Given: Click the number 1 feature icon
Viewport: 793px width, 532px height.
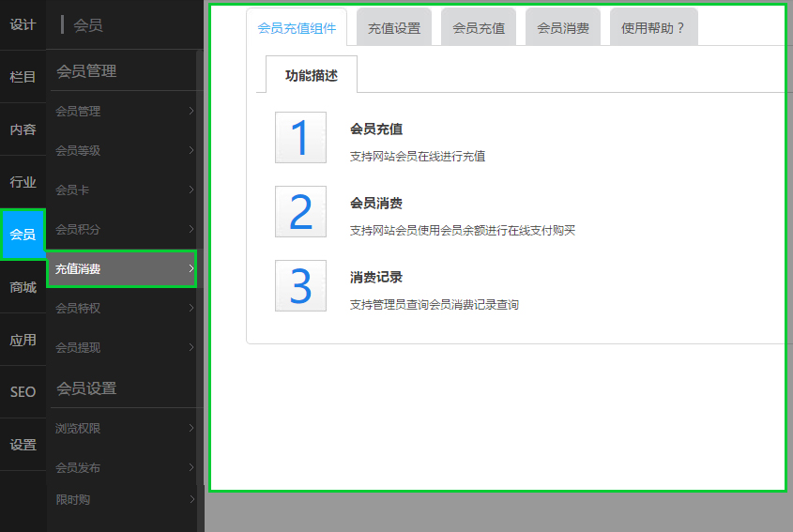Looking at the screenshot, I should pyautogui.click(x=300, y=138).
